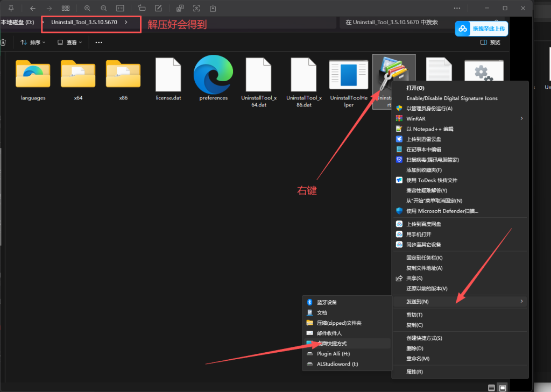
Task: Choose 复制文件地址(A)
Action: [x=461, y=268]
